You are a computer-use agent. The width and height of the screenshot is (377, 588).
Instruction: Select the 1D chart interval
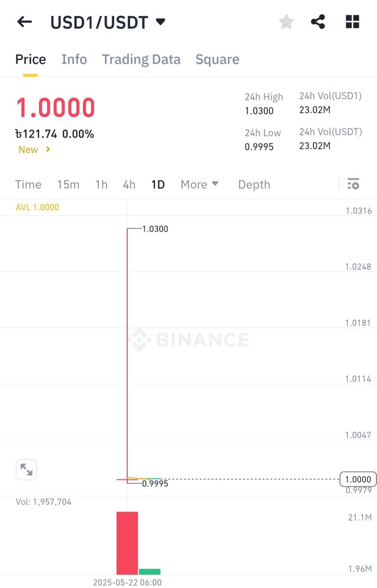pos(158,185)
